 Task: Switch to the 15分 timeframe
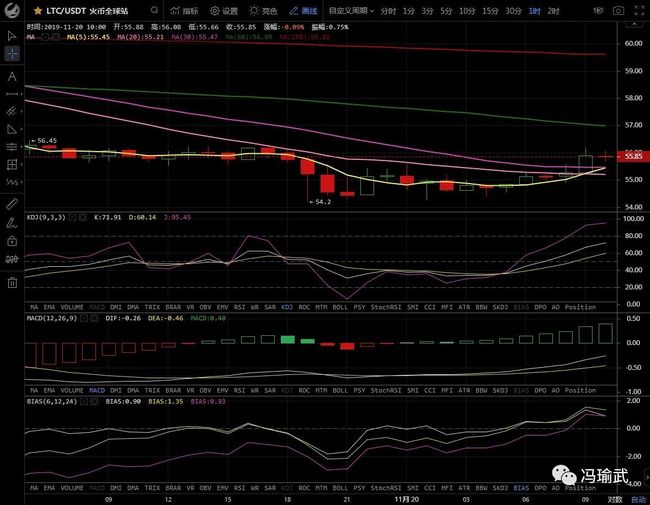tap(490, 11)
